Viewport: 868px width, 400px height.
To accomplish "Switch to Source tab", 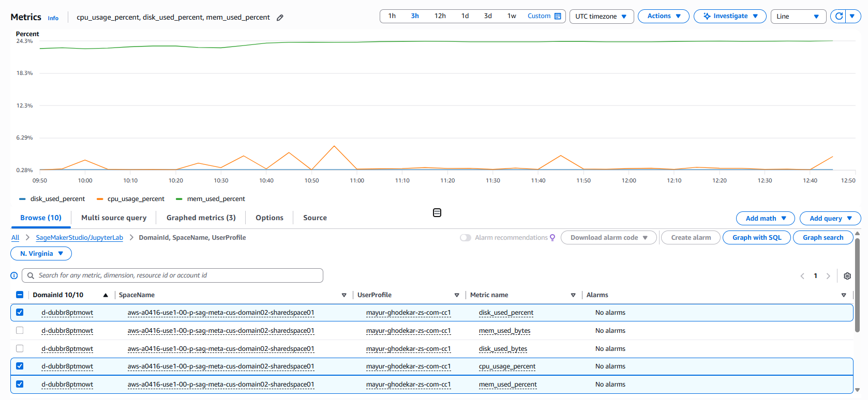I will [315, 218].
